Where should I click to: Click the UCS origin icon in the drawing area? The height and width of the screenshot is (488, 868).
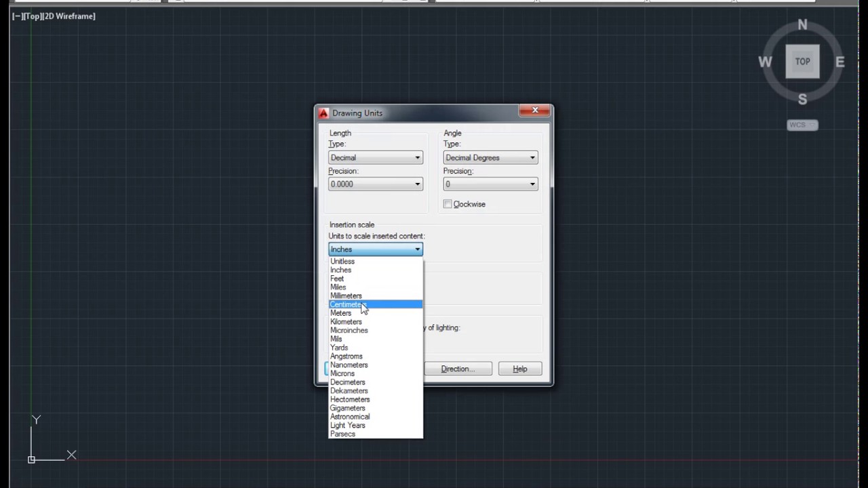(32, 459)
